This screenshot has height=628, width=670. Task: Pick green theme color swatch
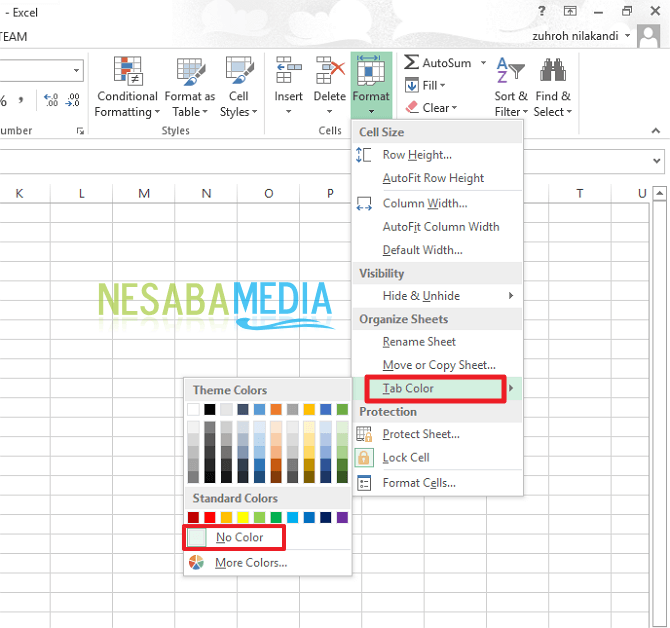coord(342,409)
